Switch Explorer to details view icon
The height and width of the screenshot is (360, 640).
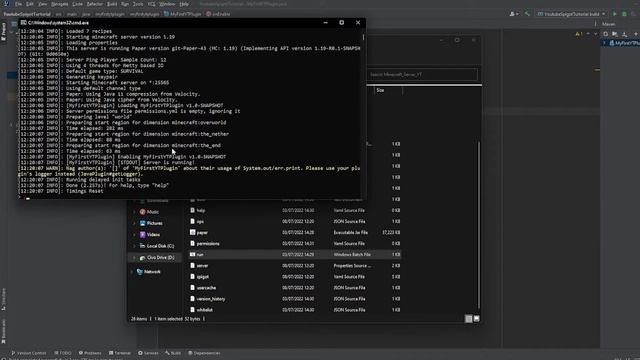469,319
